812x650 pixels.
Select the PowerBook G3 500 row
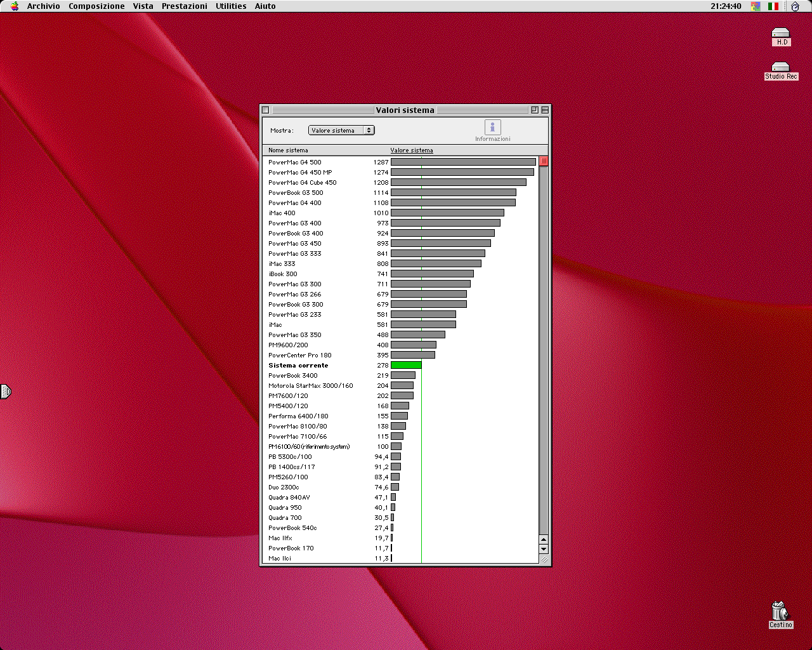[401, 192]
